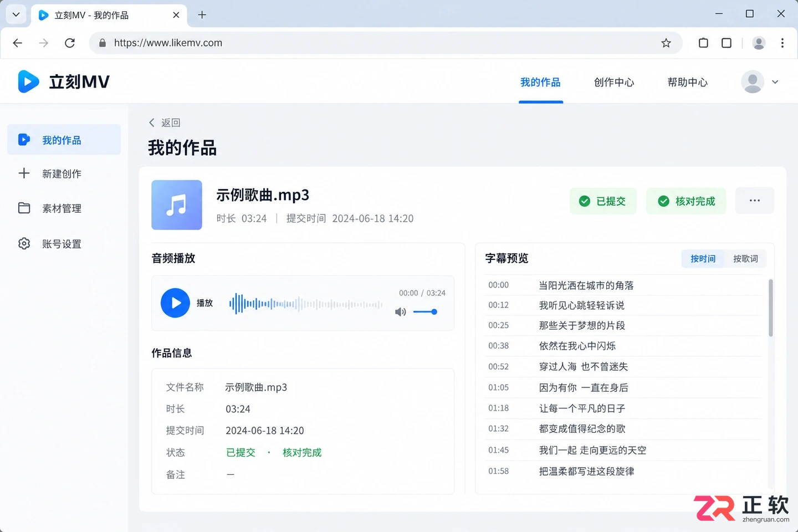798x532 pixels.
Task: Click the site lock icon in the address bar
Action: click(x=102, y=43)
